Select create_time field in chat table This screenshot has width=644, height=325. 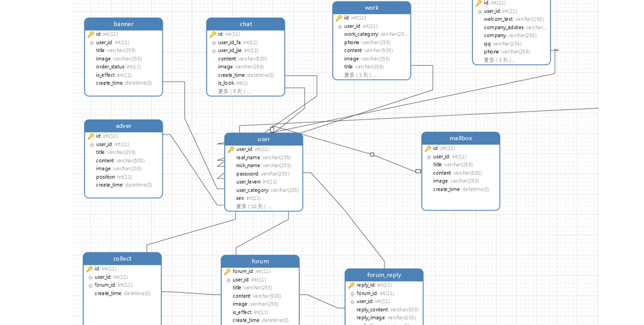tap(246, 75)
